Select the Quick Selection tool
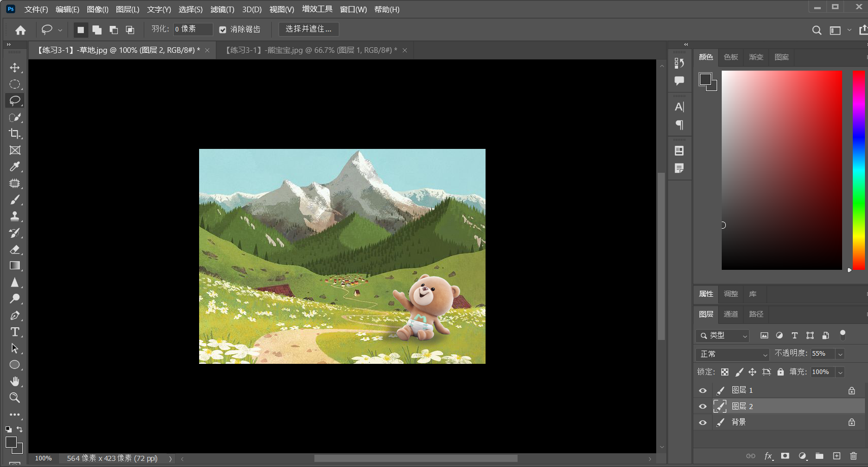The width and height of the screenshot is (868, 467). coord(15,117)
